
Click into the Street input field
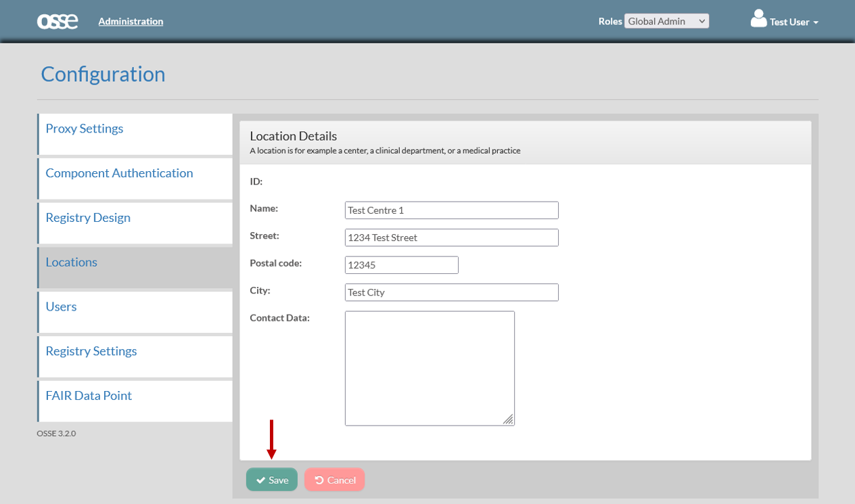tap(452, 237)
